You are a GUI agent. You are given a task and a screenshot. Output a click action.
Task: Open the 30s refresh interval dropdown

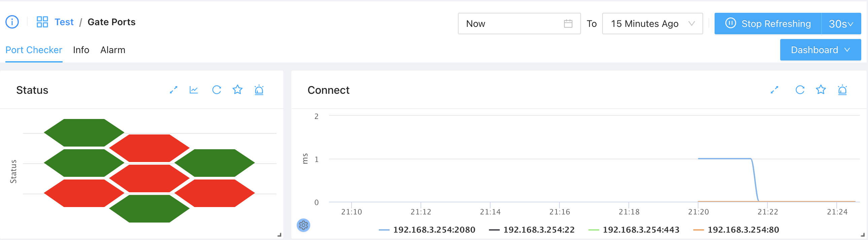(841, 24)
